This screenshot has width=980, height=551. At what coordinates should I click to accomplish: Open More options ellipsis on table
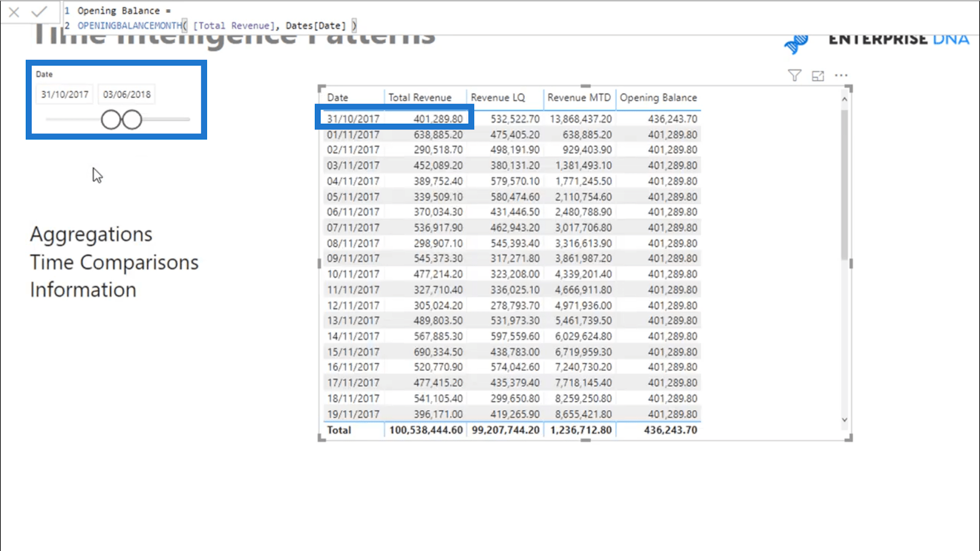(841, 75)
